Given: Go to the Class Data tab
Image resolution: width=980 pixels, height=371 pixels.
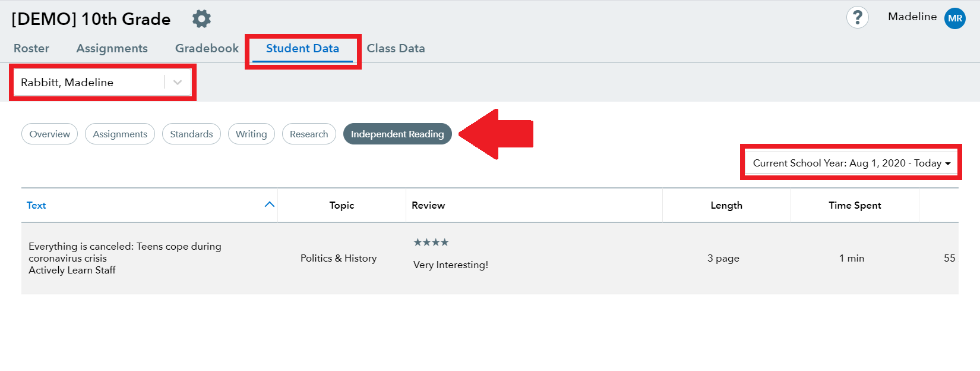Looking at the screenshot, I should tap(396, 48).
